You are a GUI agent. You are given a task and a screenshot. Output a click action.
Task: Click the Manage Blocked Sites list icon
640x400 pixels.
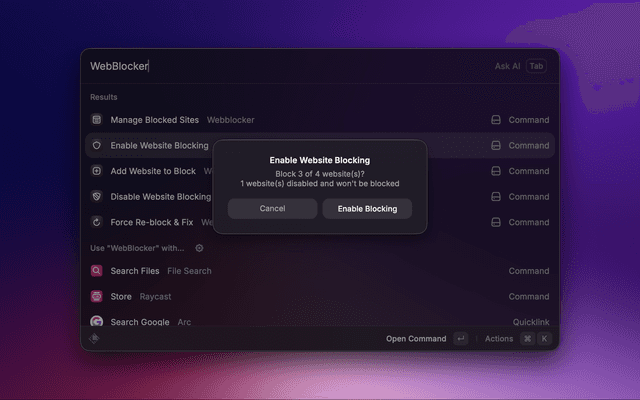coord(97,120)
